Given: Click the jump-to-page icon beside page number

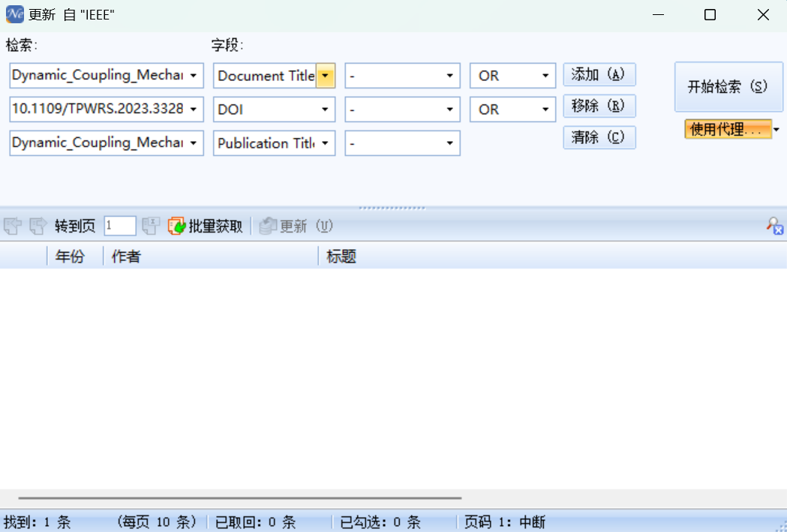Looking at the screenshot, I should pyautogui.click(x=151, y=227).
